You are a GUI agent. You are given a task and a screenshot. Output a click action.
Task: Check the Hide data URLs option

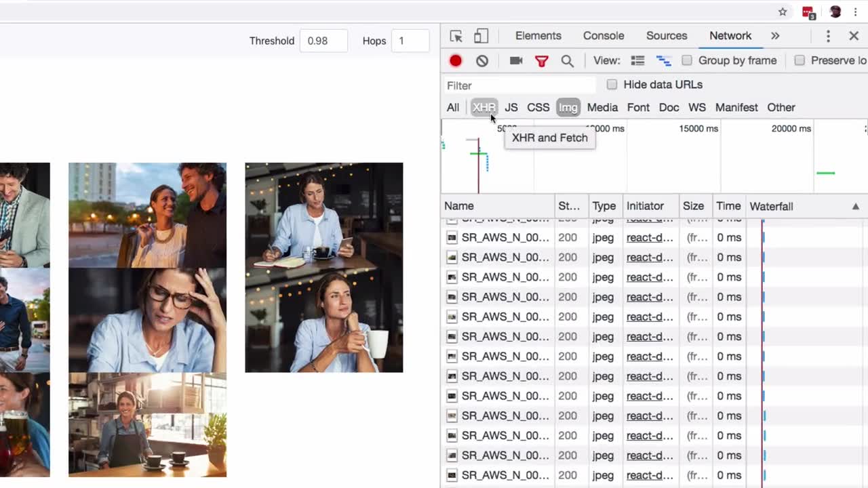tap(612, 85)
